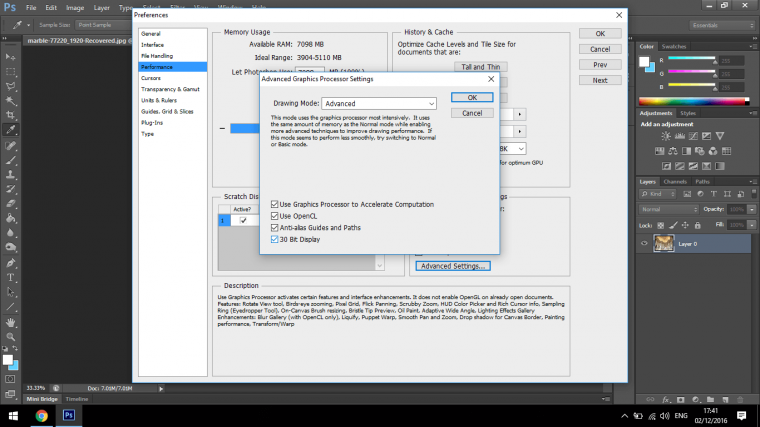This screenshot has width=760, height=427.
Task: Click the R color slider
Action: click(692, 59)
